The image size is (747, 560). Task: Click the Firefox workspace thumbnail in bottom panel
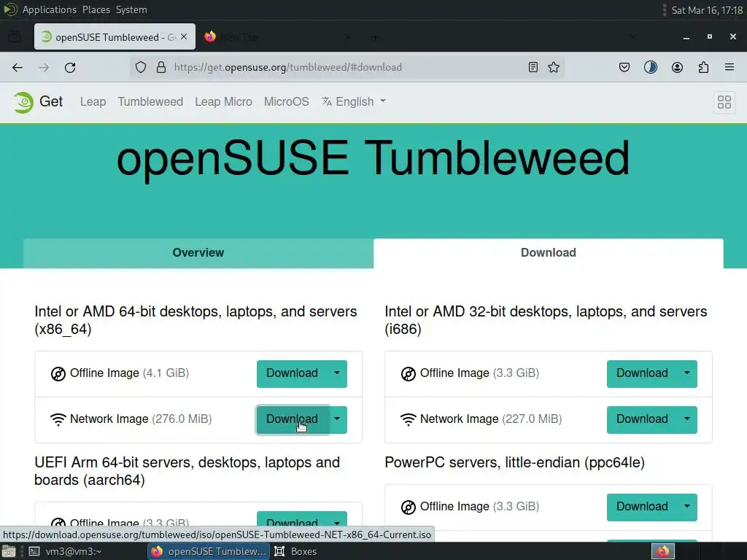[x=663, y=551]
